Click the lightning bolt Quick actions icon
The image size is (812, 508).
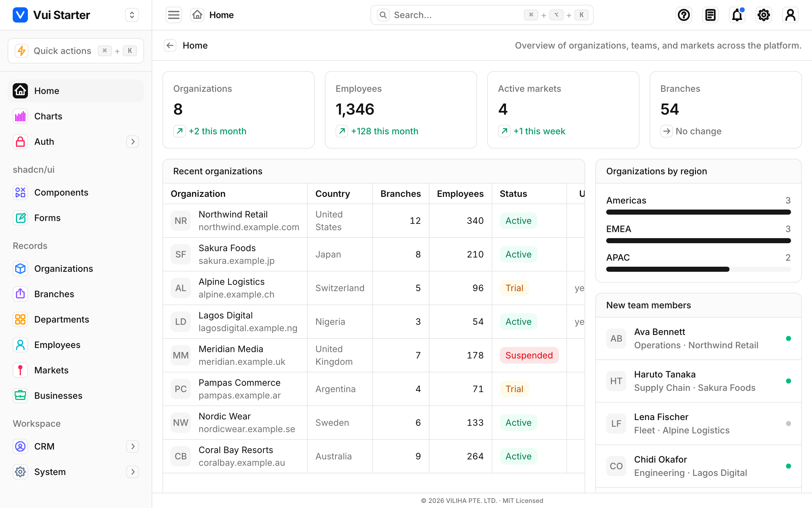22,51
